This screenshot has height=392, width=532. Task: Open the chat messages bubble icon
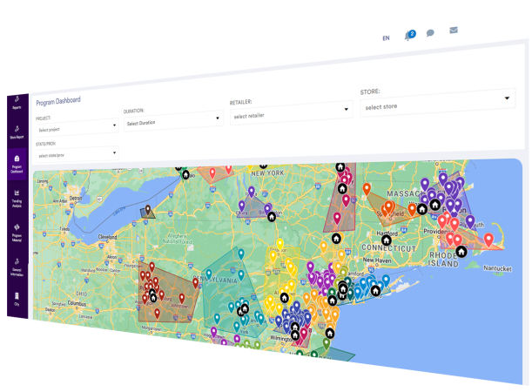[x=430, y=33]
